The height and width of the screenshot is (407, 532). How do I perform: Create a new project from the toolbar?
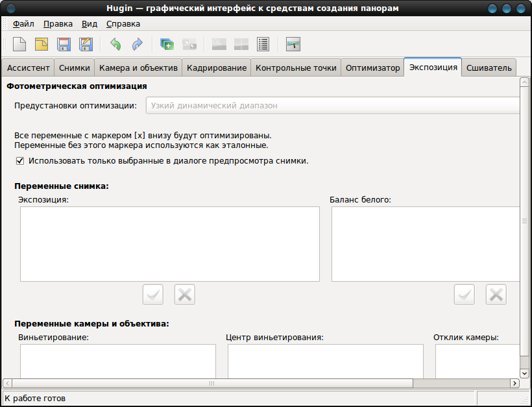click(19, 44)
